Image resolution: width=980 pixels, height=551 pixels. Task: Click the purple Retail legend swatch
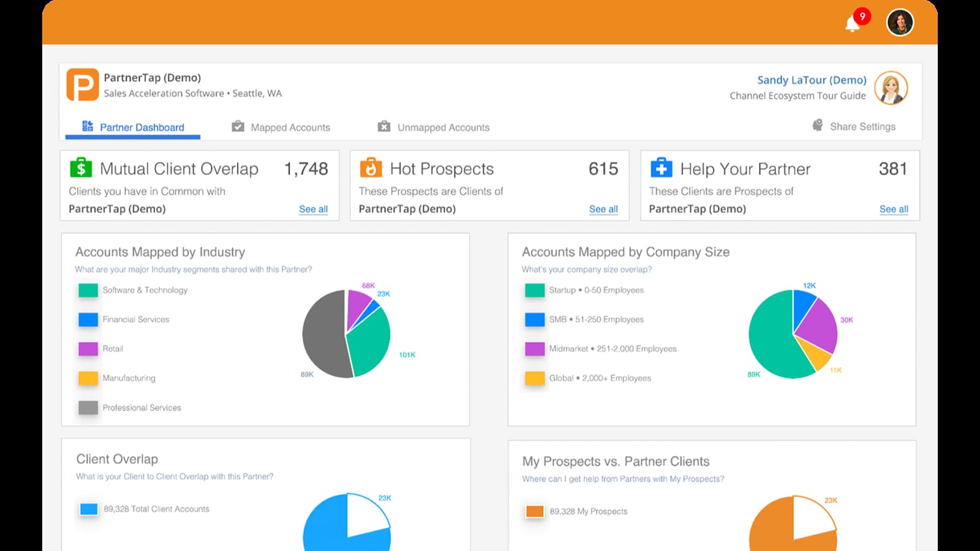pos(88,349)
